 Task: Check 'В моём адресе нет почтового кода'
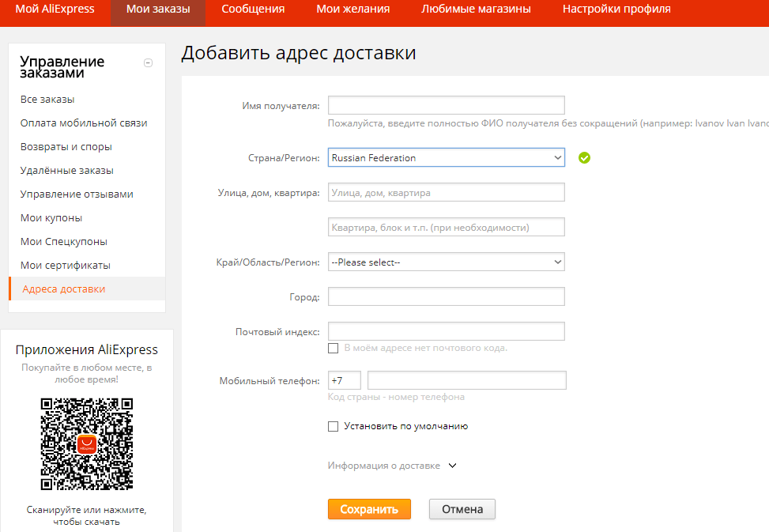(333, 348)
